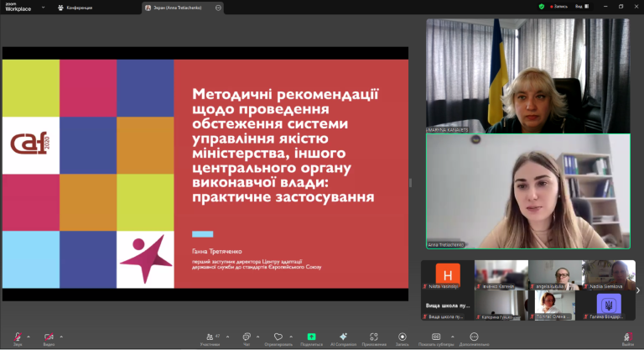Unmute the microphone with the Звук button
Screen dimensions: 644x350
[18, 337]
